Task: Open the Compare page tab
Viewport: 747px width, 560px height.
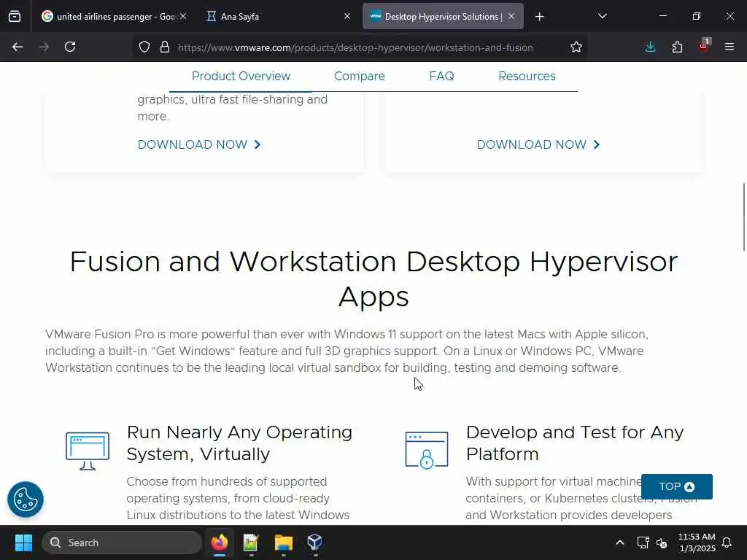Action: coord(359,76)
